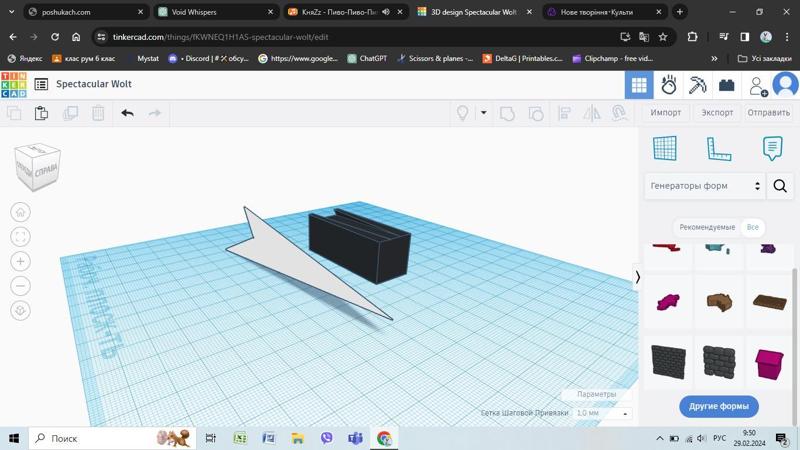Search shapes with magnifier icon
This screenshot has height=450, width=800.
point(780,186)
